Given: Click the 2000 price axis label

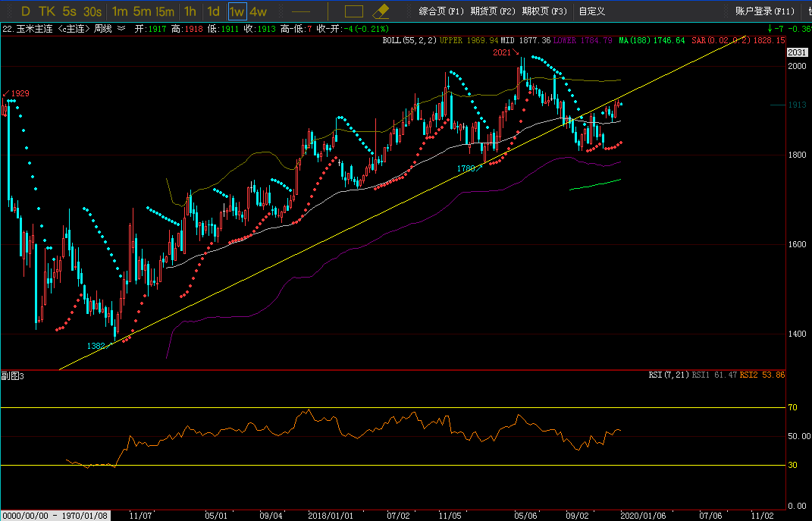Looking at the screenshot, I should [797, 66].
